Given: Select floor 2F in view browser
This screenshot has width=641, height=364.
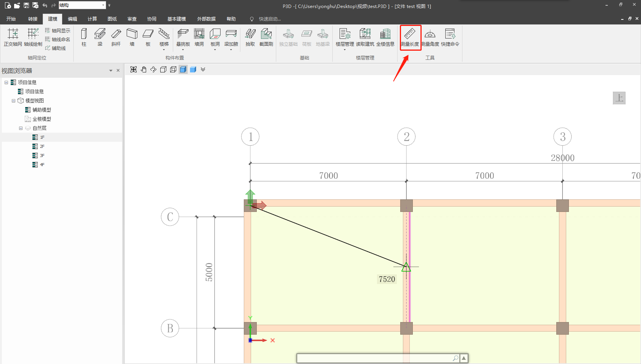Looking at the screenshot, I should (42, 146).
